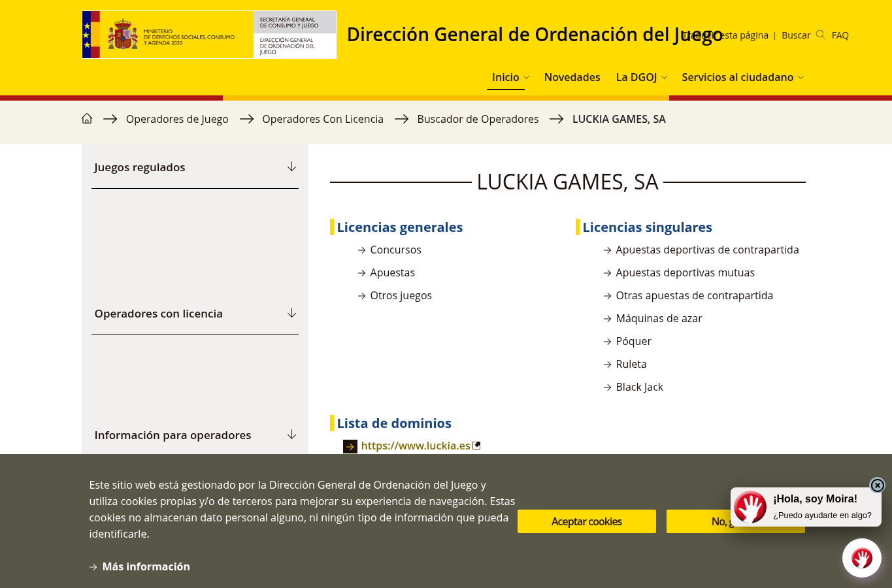Click Aceptar cookies button
The height and width of the screenshot is (588, 892).
(587, 521)
